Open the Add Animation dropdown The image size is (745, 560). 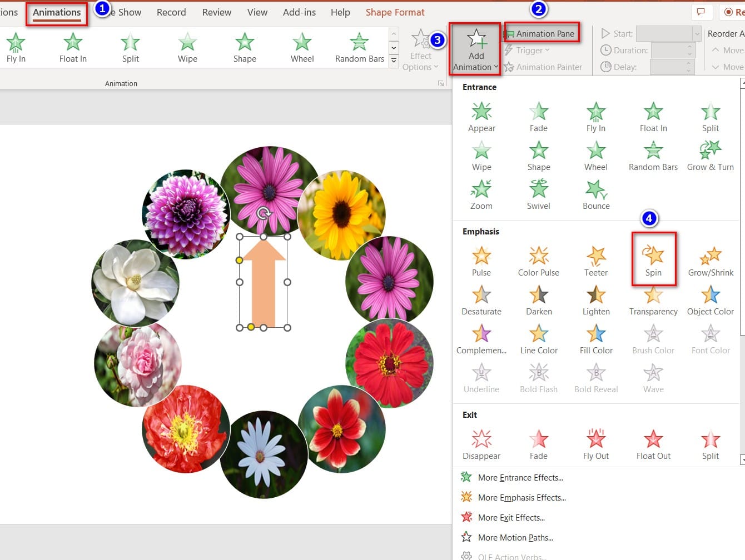(x=475, y=49)
